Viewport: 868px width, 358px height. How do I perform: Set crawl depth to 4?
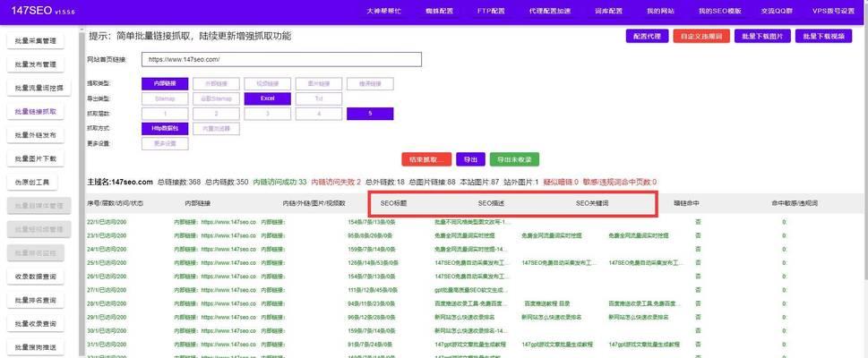tap(319, 114)
